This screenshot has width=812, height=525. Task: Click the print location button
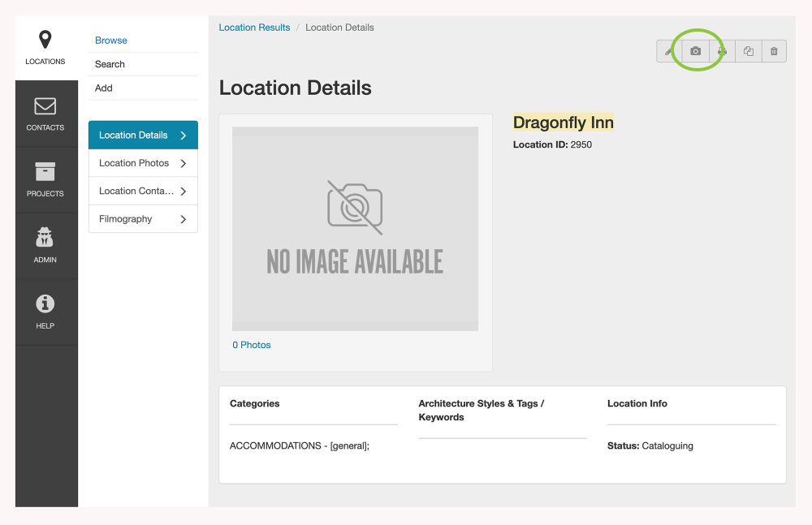click(x=722, y=51)
